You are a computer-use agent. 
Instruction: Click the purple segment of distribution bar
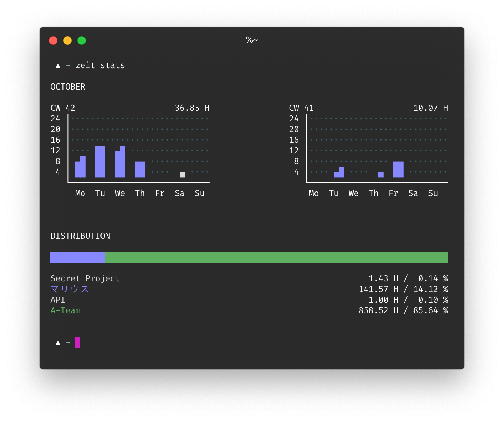point(78,258)
